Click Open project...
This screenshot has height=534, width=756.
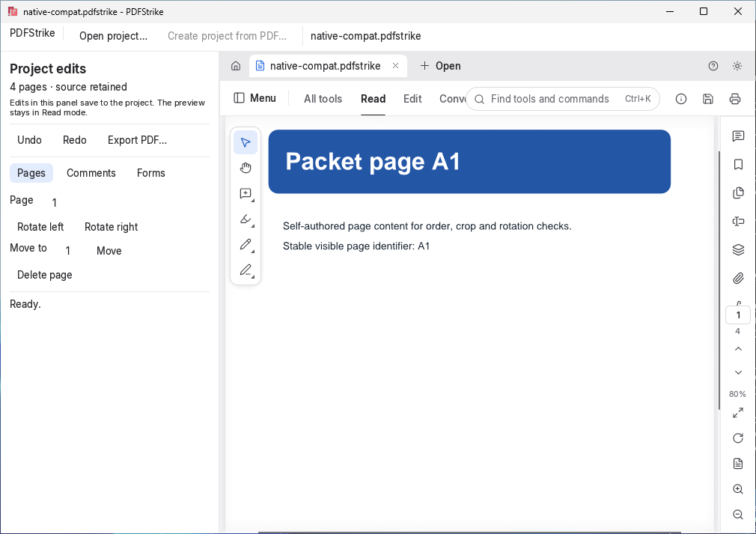click(x=113, y=36)
